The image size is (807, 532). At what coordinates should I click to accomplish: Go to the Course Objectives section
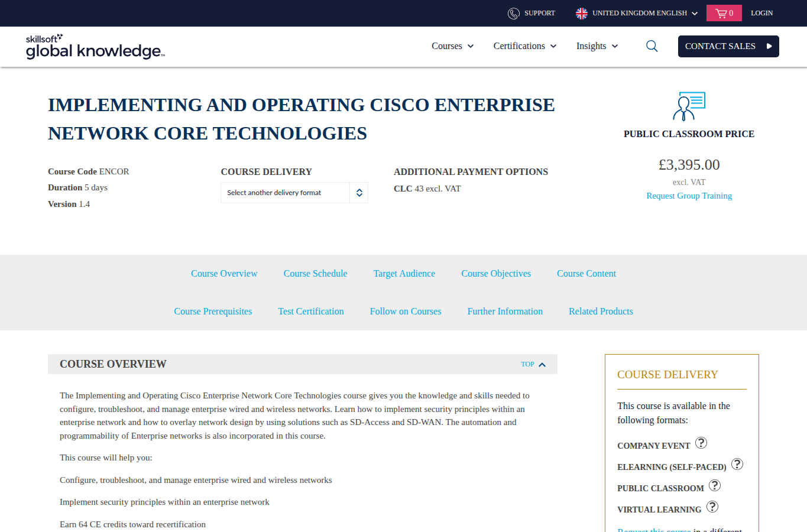(x=496, y=274)
